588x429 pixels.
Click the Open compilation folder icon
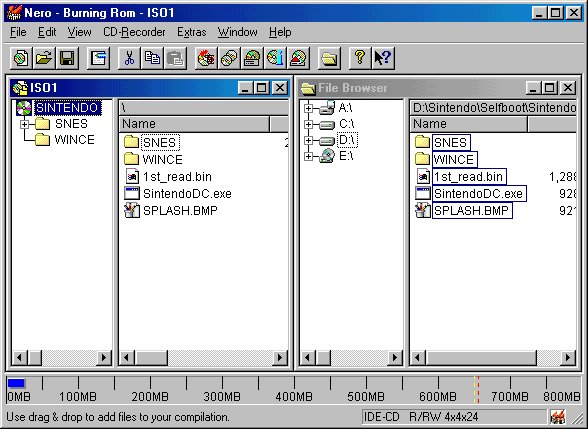(44, 58)
